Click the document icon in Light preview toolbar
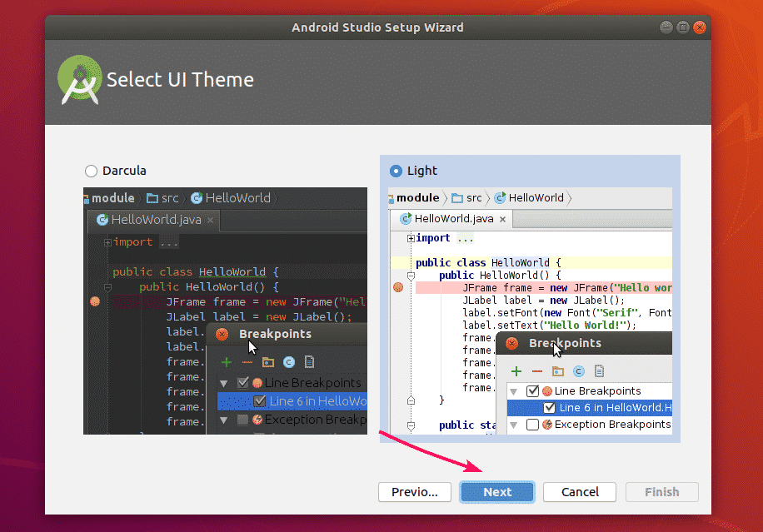The height and width of the screenshot is (532, 763). point(599,371)
